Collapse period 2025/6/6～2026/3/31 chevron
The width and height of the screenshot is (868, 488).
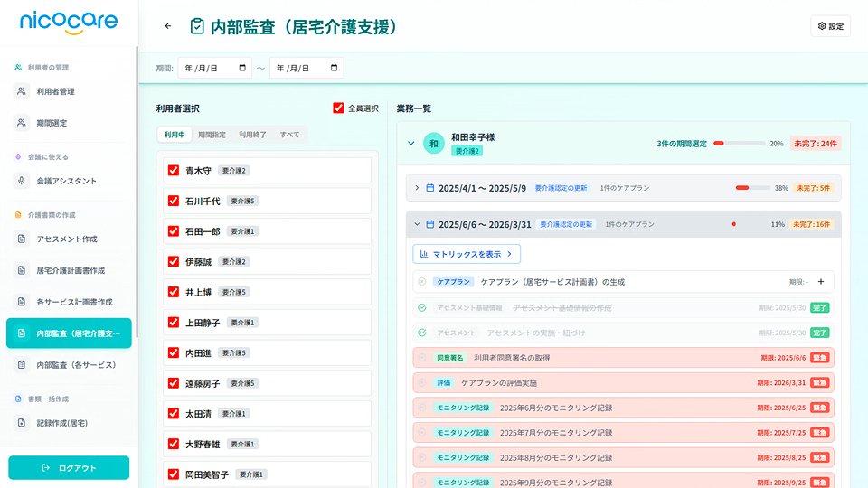pos(417,224)
